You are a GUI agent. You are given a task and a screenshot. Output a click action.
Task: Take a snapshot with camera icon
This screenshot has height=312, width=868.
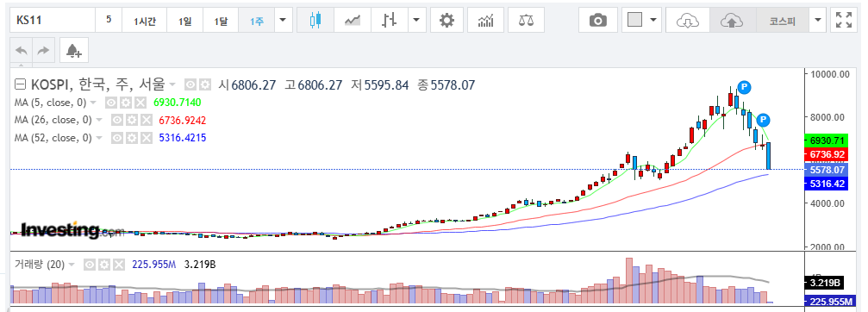pyautogui.click(x=598, y=21)
